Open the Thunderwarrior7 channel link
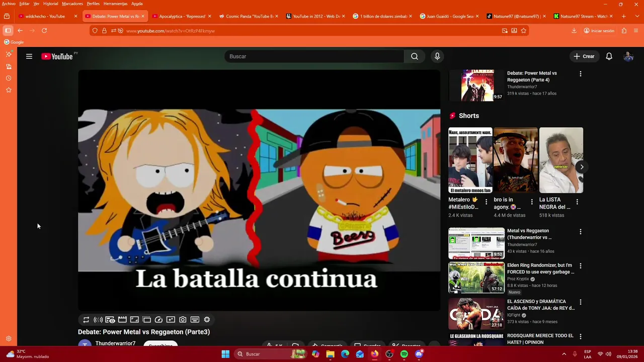 click(x=115, y=343)
